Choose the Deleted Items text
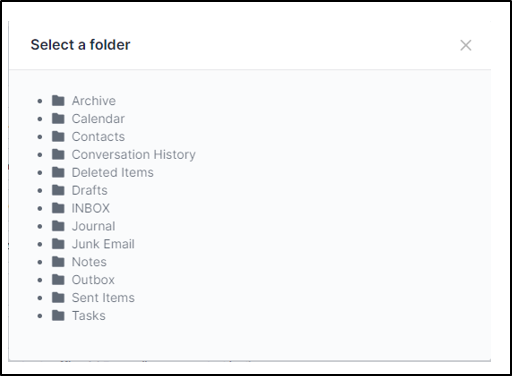Viewport: 512px width, 376px height. (113, 172)
